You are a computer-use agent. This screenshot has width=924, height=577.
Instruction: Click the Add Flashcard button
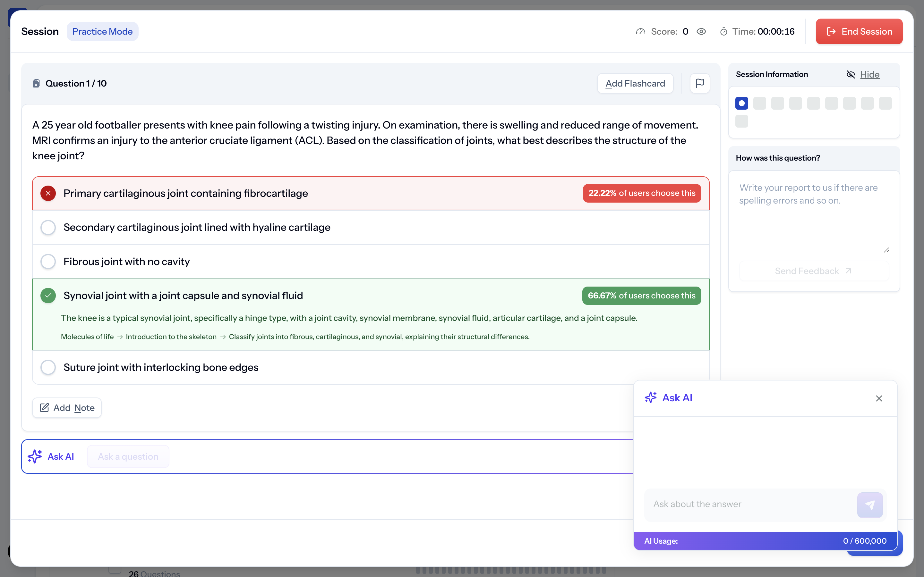(635, 83)
